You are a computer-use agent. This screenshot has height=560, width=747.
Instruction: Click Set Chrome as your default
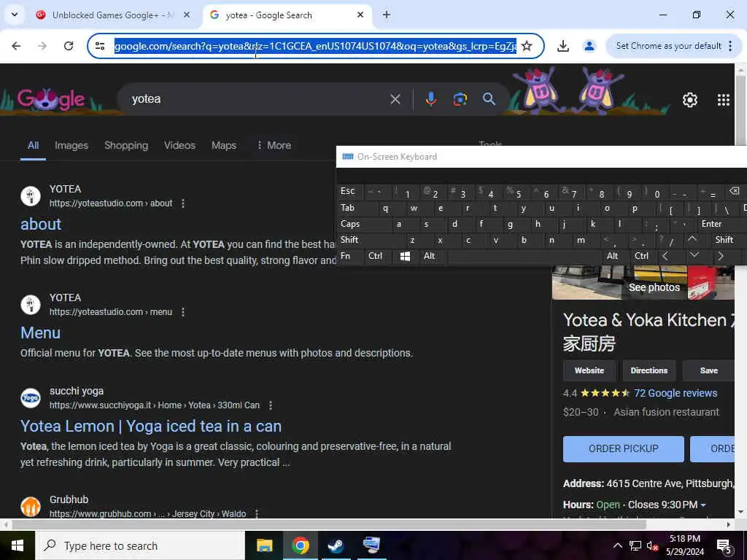pos(668,46)
